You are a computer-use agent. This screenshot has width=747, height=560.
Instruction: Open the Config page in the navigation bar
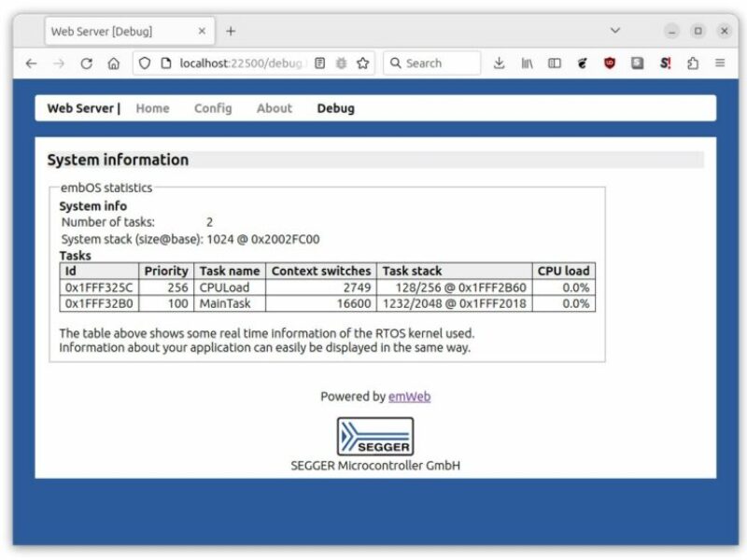[x=213, y=108]
